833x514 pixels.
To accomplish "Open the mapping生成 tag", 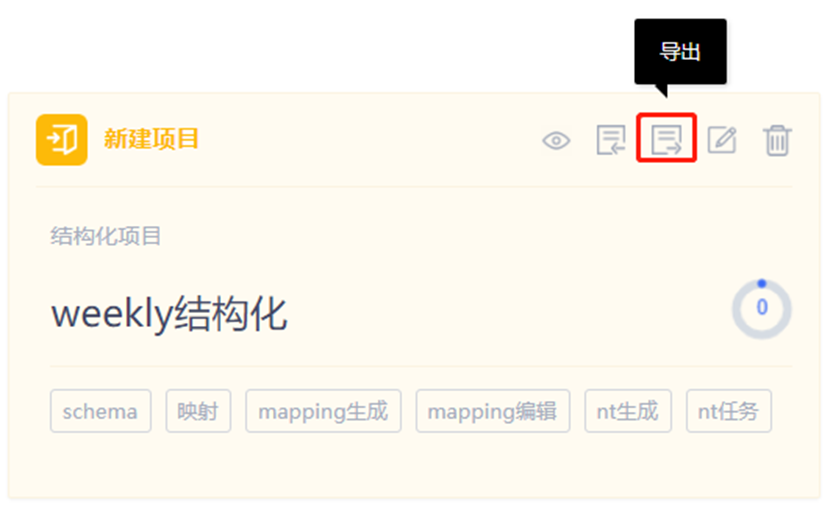I will (x=323, y=411).
